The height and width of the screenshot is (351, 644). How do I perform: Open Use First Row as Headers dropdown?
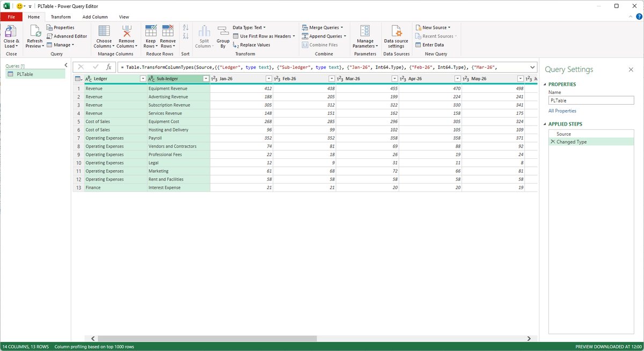point(264,36)
